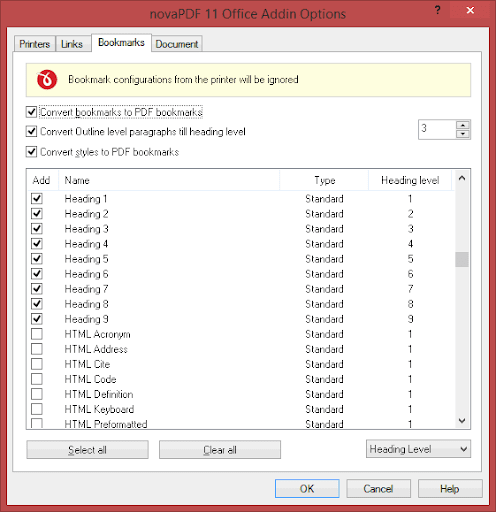Screen dimensions: 496x512
Task: Enable the HTML Code Add checkbox
Action: click(37, 379)
